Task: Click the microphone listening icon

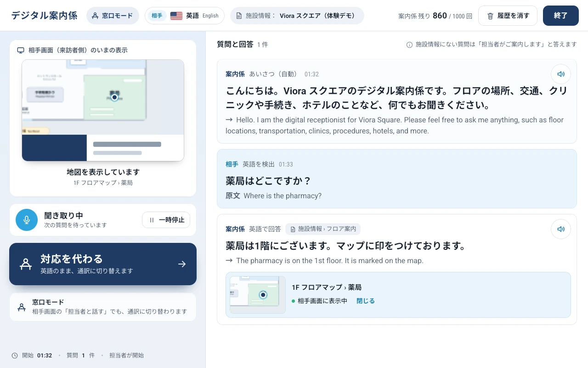Action: 27,220
